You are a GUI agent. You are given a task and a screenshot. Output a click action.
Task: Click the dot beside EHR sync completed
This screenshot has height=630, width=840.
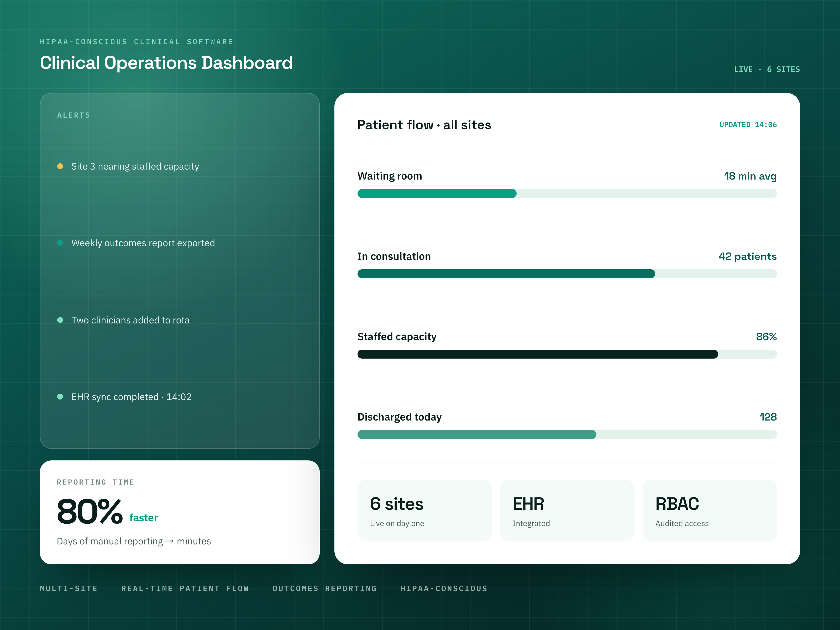pyautogui.click(x=60, y=397)
